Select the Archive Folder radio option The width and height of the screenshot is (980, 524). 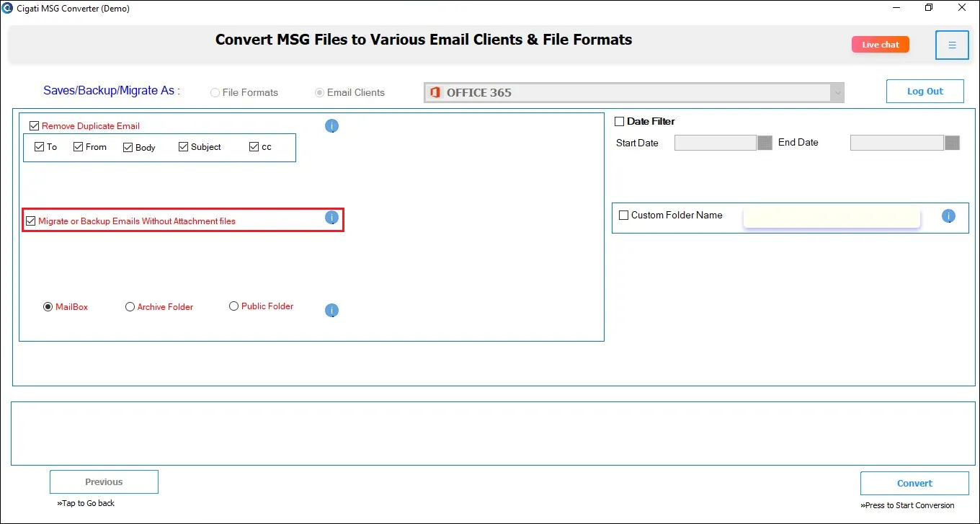(x=130, y=307)
